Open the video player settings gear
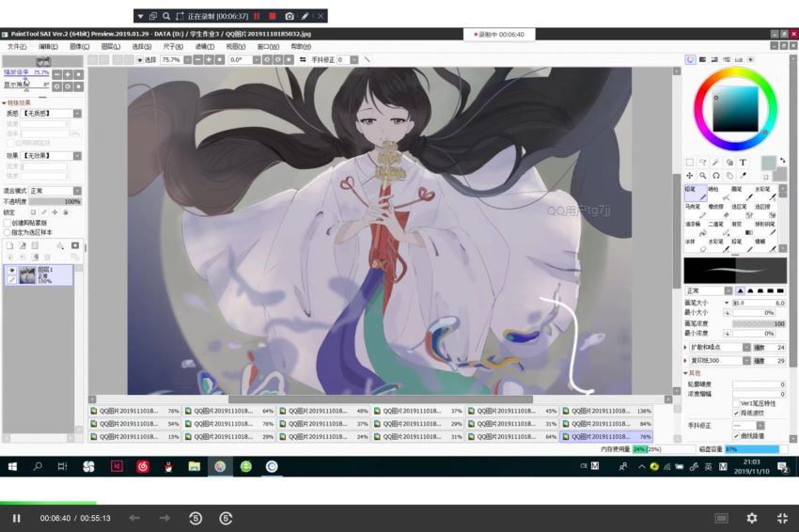The height and width of the screenshot is (532, 799). pos(752,518)
